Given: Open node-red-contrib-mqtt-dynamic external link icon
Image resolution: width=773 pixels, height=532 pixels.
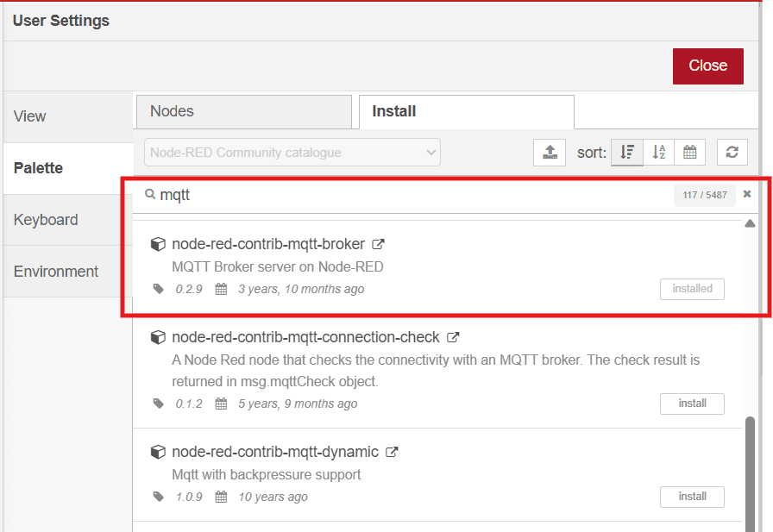Looking at the screenshot, I should [x=392, y=452].
